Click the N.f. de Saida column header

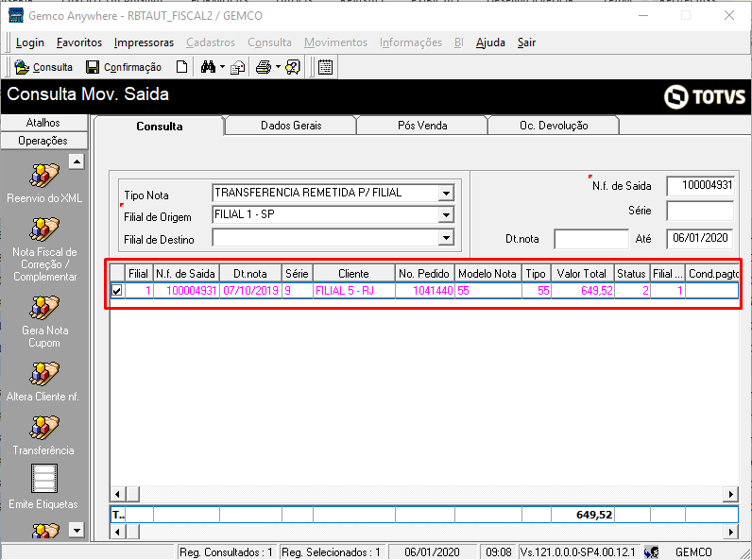point(186,274)
